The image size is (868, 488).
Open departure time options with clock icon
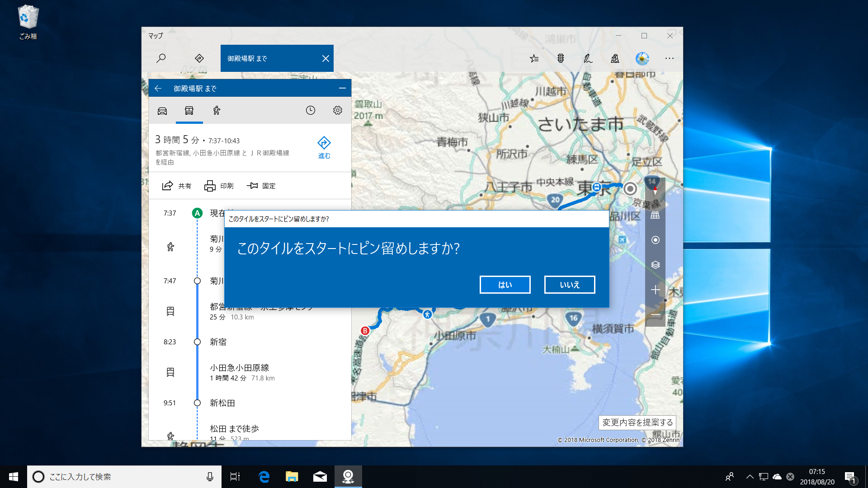(310, 110)
